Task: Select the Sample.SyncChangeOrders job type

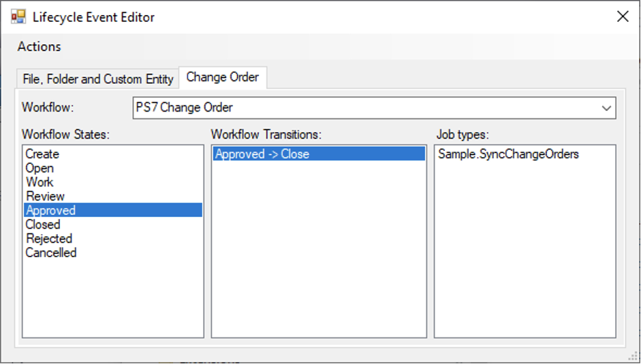Action: click(508, 154)
